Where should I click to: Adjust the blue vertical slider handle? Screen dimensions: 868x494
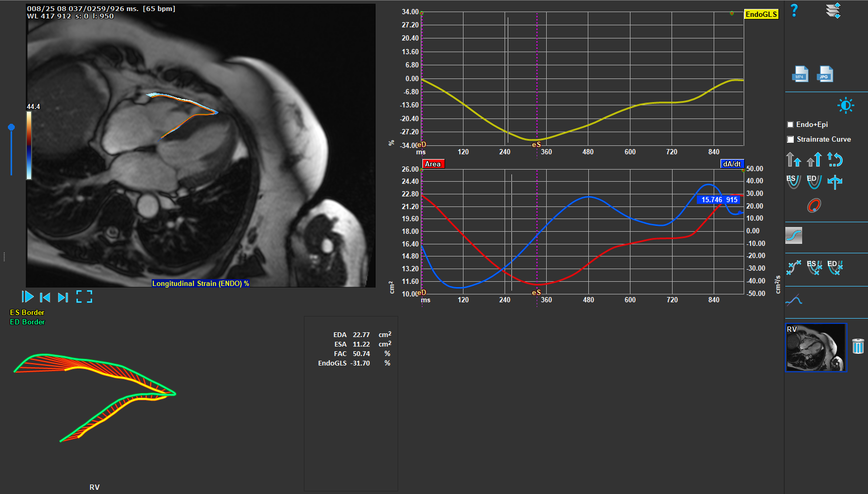[x=11, y=127]
